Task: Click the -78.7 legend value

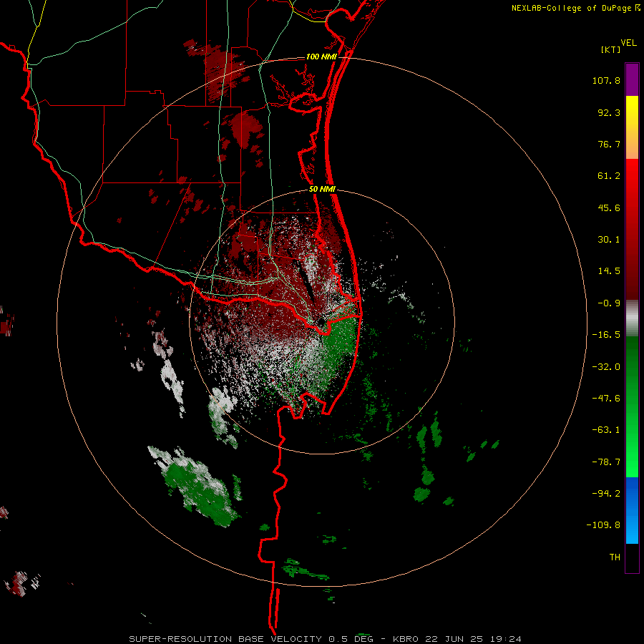Action: (x=606, y=462)
